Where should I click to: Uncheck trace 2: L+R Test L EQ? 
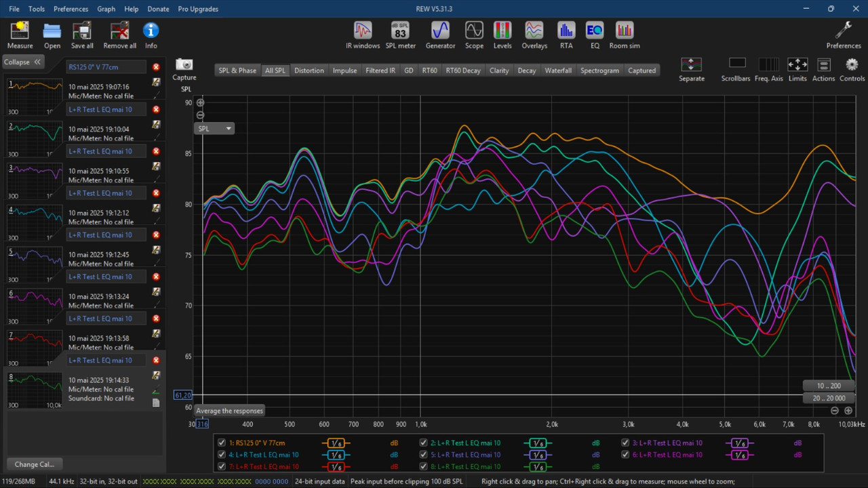click(x=423, y=443)
